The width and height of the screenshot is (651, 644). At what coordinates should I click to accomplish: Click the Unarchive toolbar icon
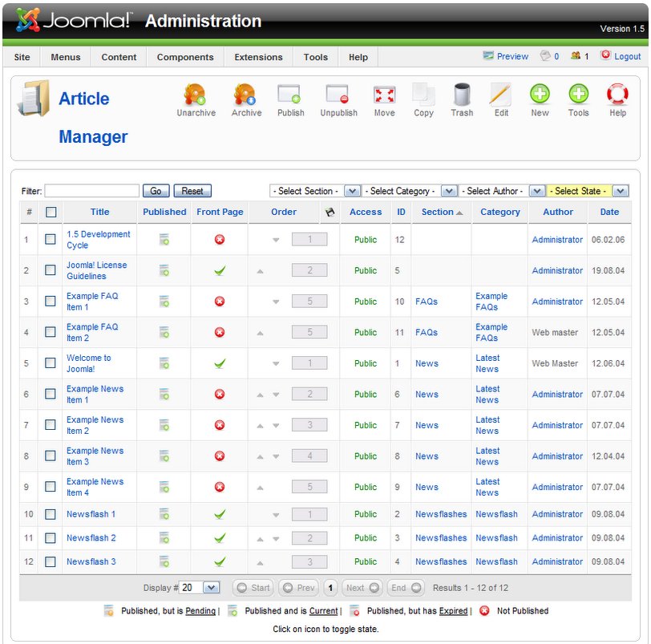pos(195,95)
